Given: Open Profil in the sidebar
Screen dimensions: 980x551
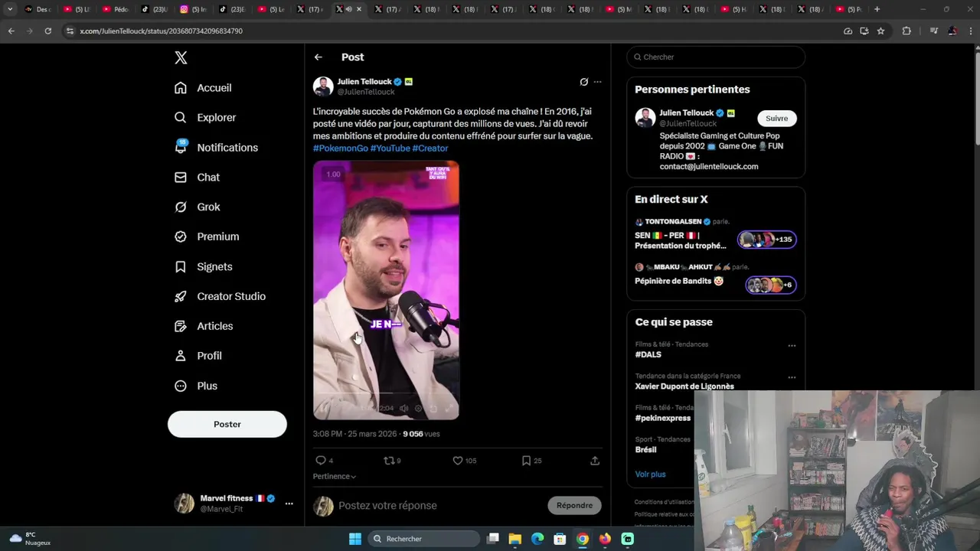Looking at the screenshot, I should coord(198,356).
